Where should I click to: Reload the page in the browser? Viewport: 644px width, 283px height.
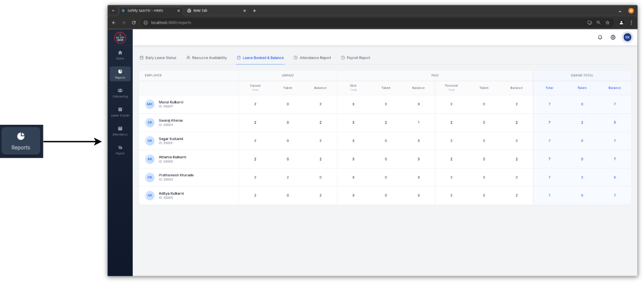click(x=134, y=23)
